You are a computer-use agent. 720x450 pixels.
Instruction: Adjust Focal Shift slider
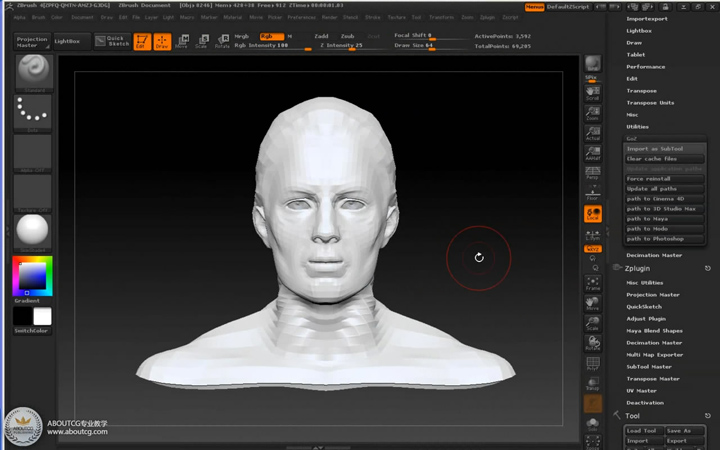(x=429, y=36)
